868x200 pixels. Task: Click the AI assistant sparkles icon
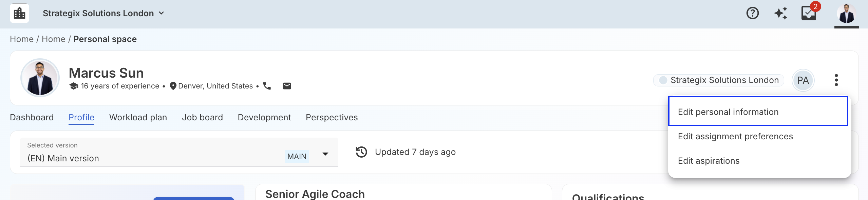[x=780, y=13]
